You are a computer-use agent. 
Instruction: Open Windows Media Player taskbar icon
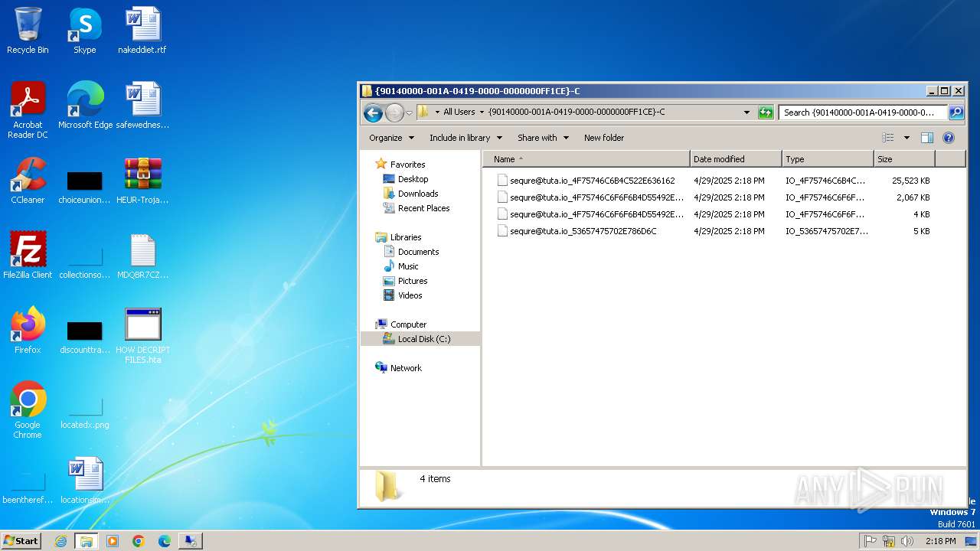coord(113,541)
